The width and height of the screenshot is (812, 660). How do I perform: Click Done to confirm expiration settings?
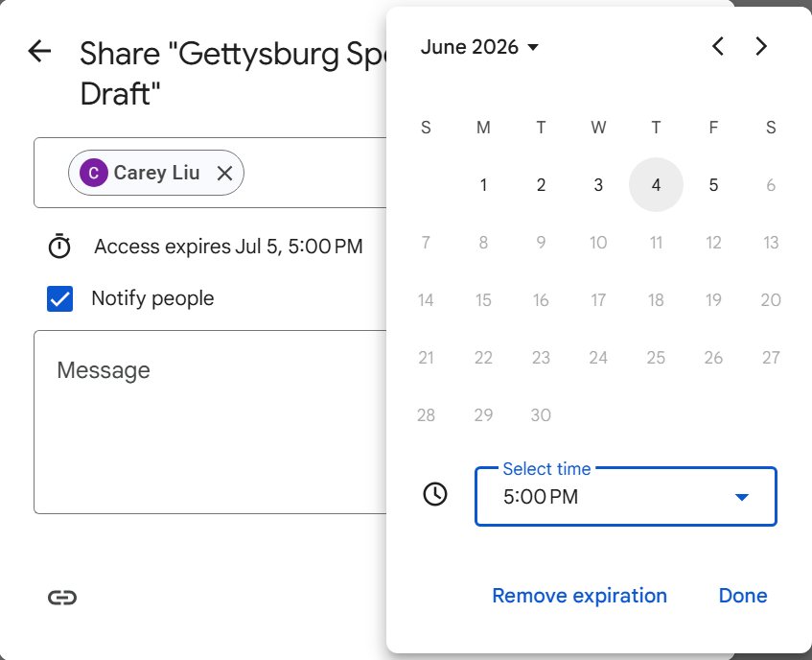click(742, 596)
